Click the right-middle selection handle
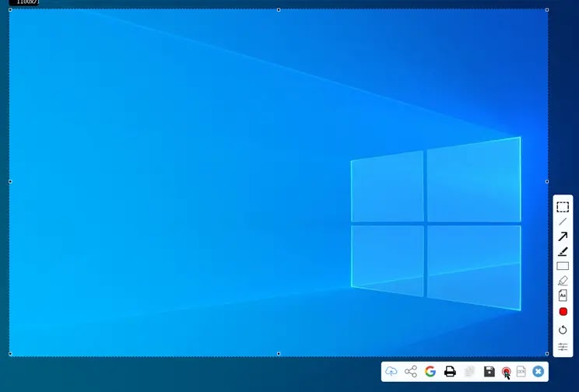 547,181
